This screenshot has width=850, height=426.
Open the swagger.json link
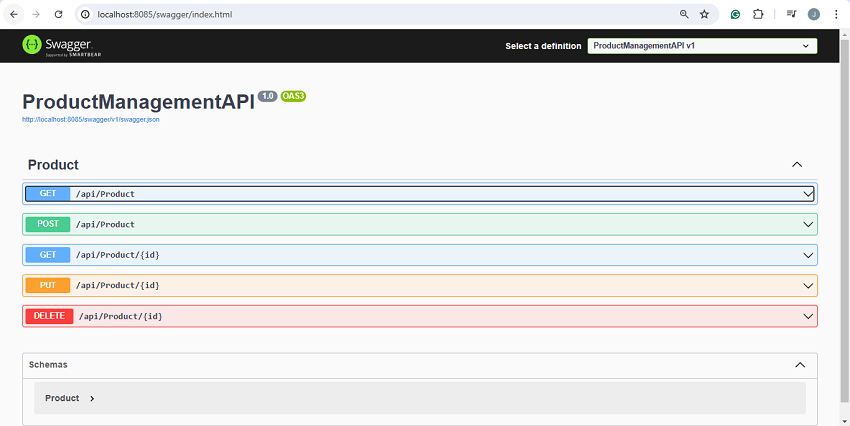(x=91, y=120)
